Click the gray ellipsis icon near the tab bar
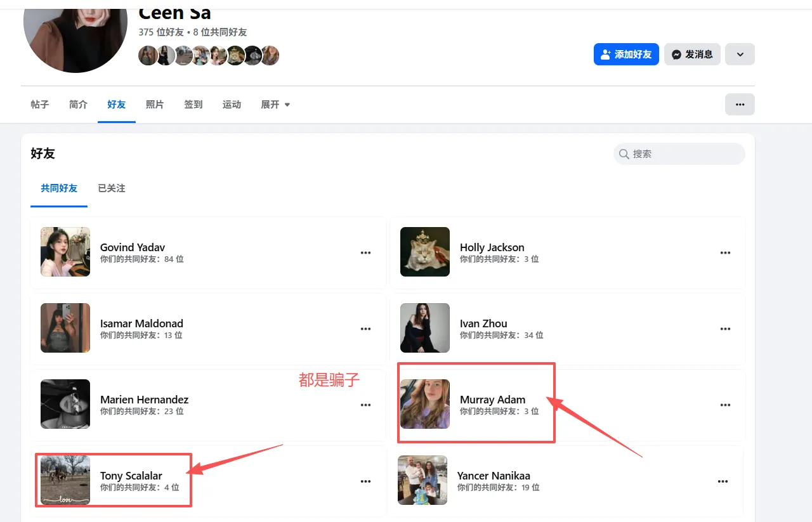This screenshot has width=812, height=522. pos(740,104)
